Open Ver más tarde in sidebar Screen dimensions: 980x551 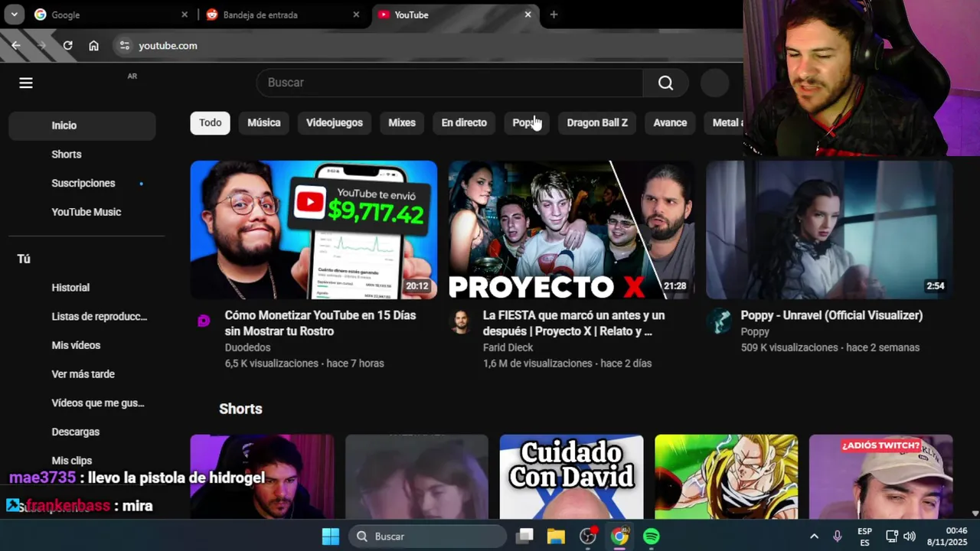tap(82, 374)
